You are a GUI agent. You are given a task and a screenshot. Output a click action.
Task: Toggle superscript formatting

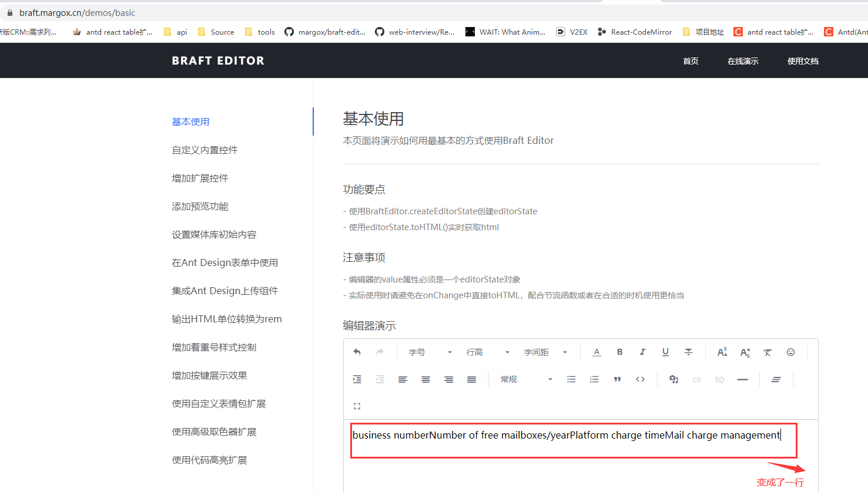point(722,352)
